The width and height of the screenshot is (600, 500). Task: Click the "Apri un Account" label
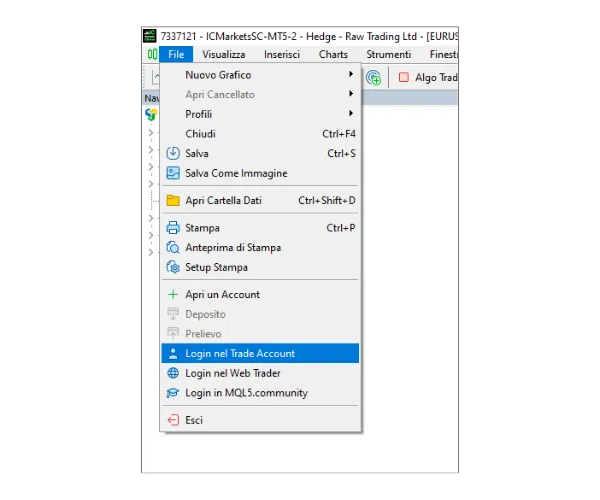pyautogui.click(x=222, y=295)
